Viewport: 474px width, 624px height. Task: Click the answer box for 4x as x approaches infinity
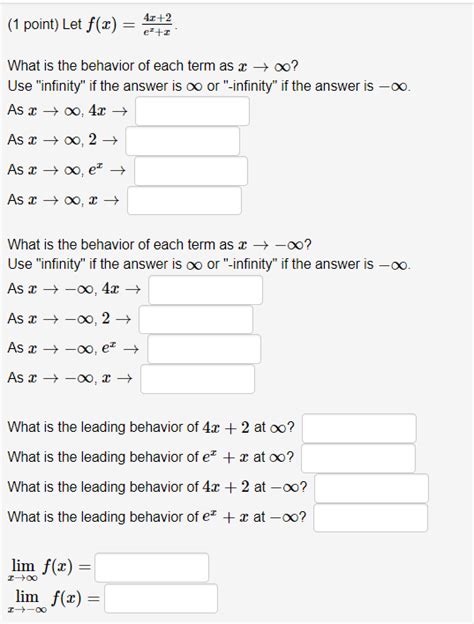[x=192, y=111]
